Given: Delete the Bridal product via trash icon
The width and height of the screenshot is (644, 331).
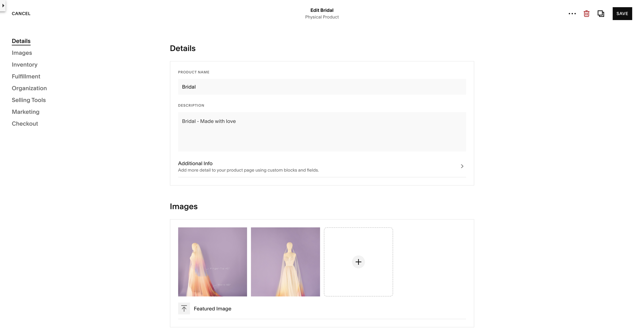Looking at the screenshot, I should 586,13.
